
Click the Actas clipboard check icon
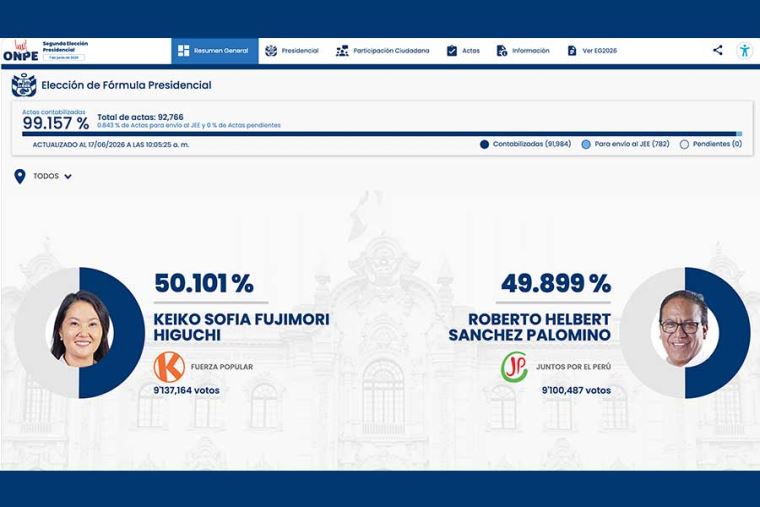coord(452,50)
